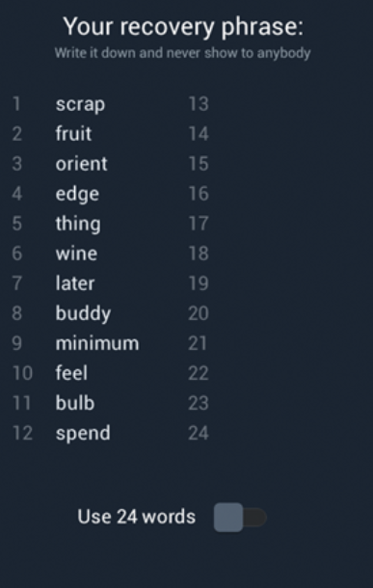Click the recovery word thing
Viewport: 373px width, 588px height.
coord(78,224)
